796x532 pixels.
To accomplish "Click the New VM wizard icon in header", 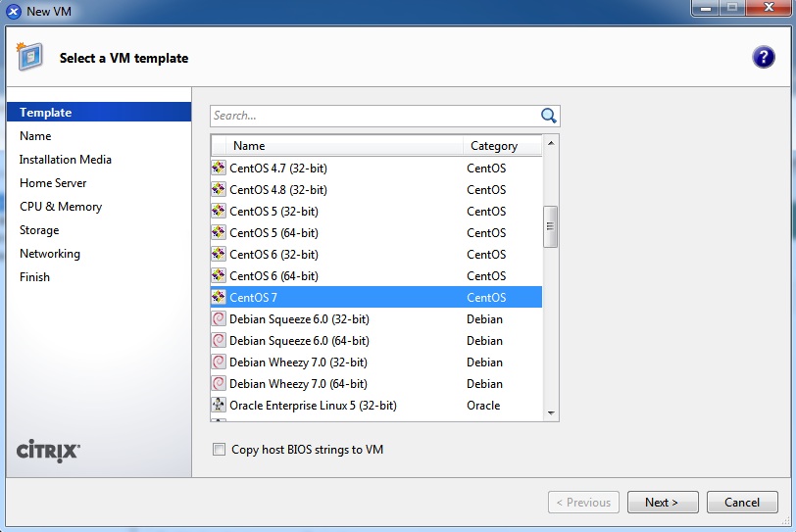I will point(29,56).
